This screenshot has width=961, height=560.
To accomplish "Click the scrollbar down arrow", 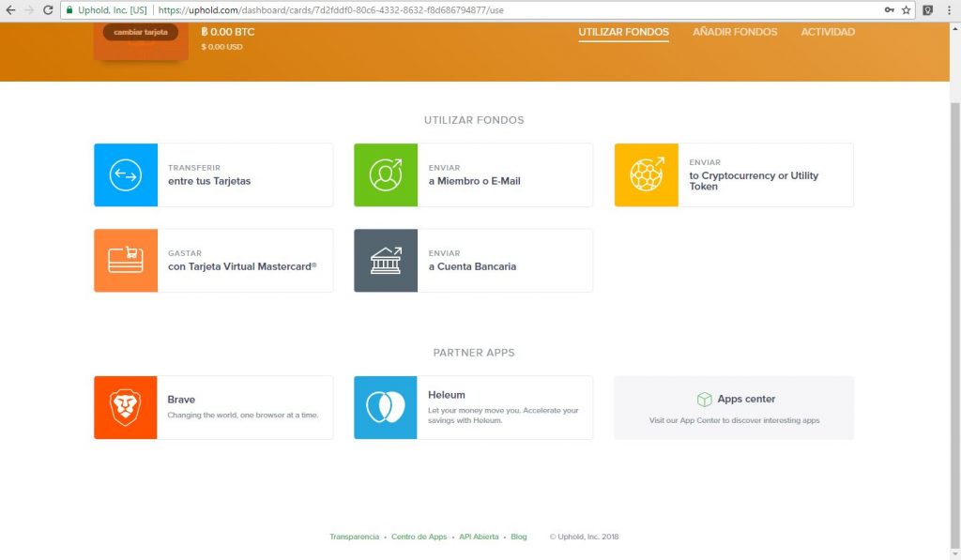I will click(954, 553).
